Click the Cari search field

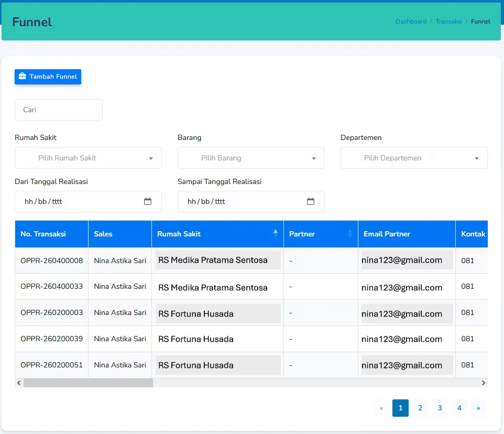[59, 110]
